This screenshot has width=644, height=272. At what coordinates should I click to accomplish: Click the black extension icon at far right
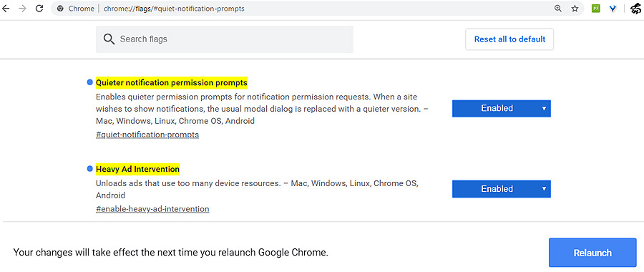pyautogui.click(x=637, y=9)
